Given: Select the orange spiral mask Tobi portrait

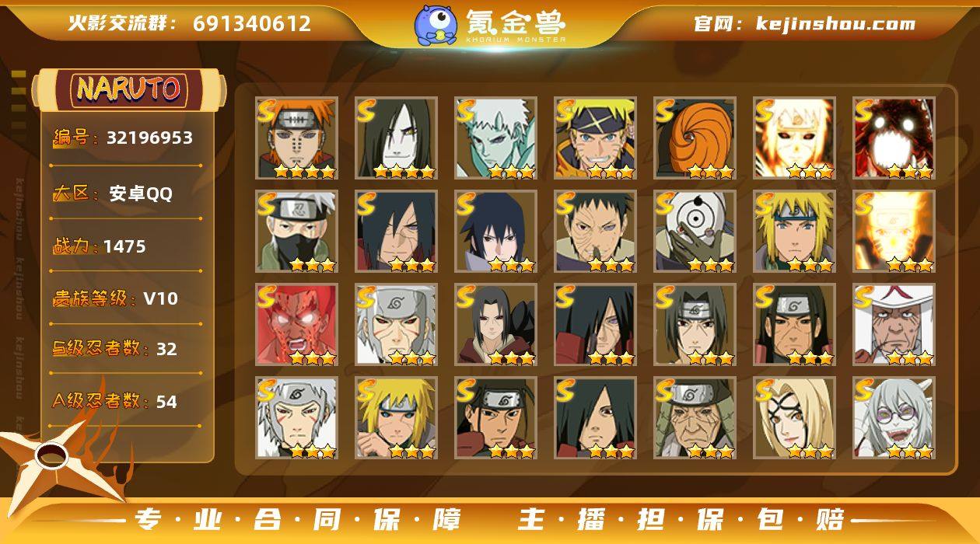Looking at the screenshot, I should click(695, 138).
